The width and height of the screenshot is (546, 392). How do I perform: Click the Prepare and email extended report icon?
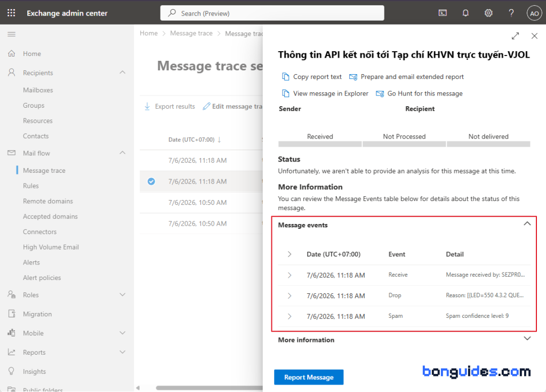pos(353,77)
